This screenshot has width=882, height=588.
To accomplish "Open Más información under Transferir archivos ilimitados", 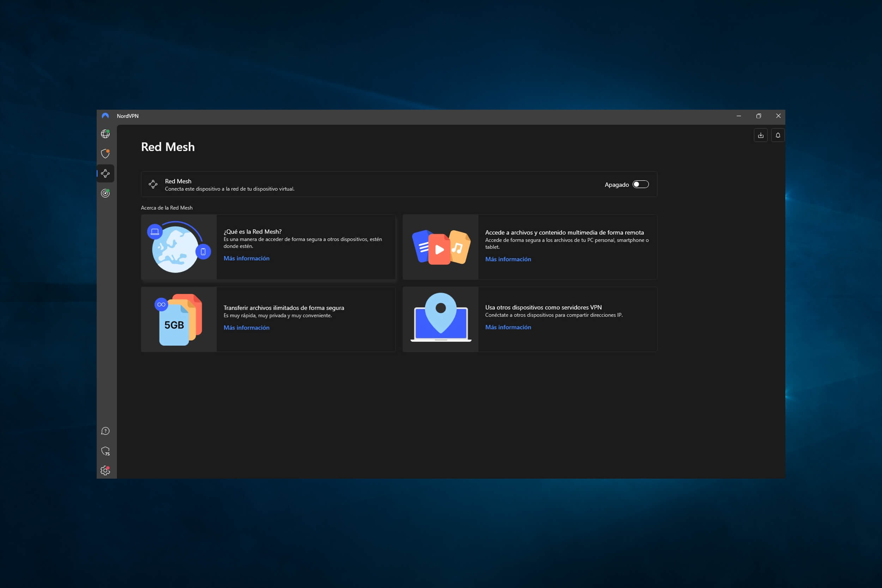I will tap(246, 328).
